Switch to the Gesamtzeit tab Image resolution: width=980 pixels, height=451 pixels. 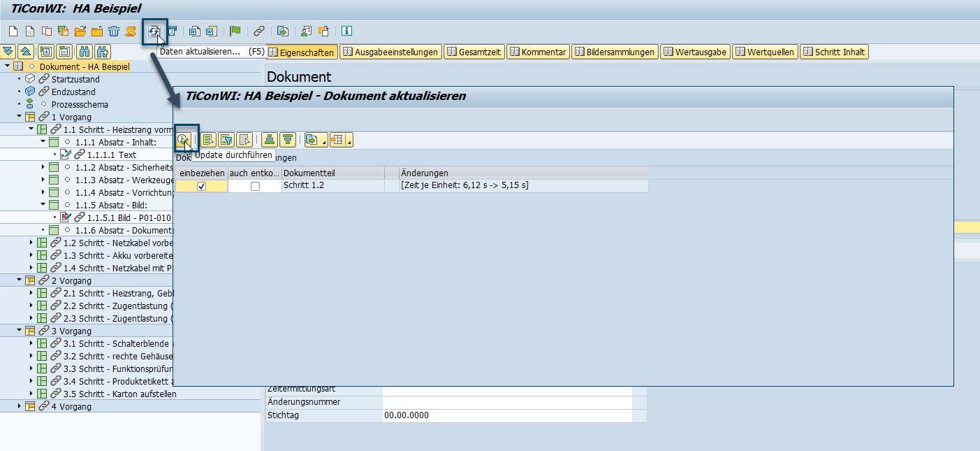(x=474, y=52)
